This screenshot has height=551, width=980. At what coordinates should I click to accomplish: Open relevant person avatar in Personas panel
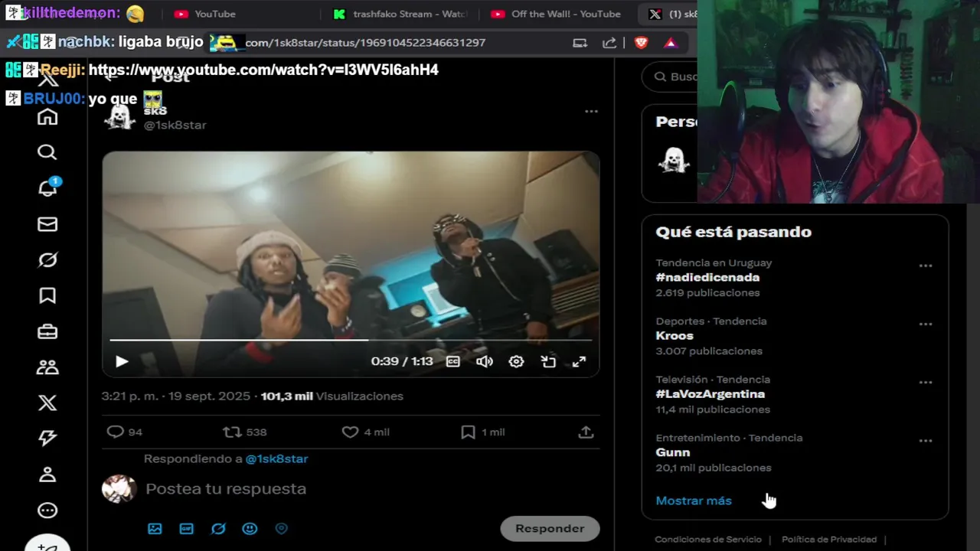pyautogui.click(x=675, y=160)
